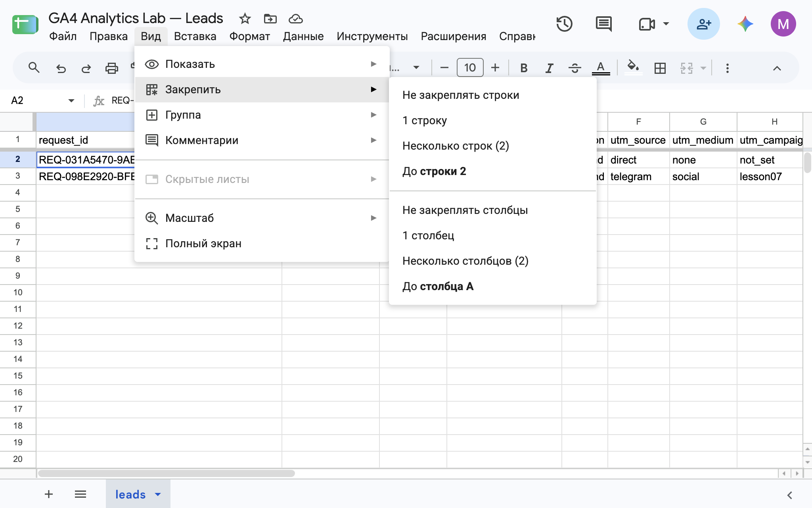
Task: Select До строки 2 freeze option
Action: (493, 171)
